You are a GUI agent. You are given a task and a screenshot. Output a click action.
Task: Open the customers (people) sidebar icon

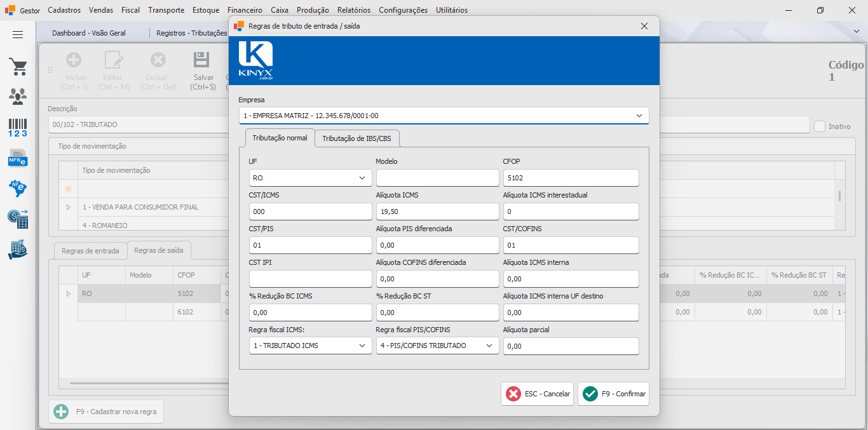point(18,97)
